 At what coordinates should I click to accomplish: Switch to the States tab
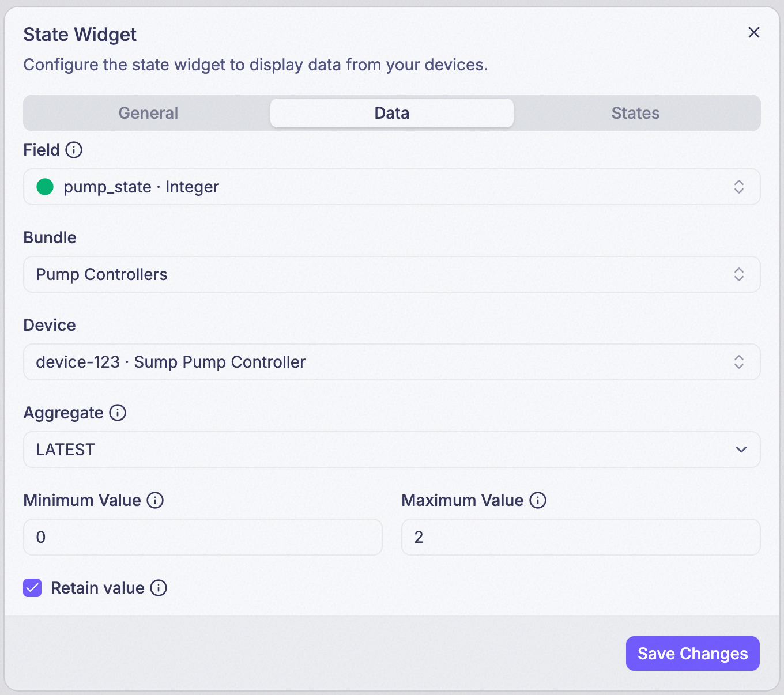(x=635, y=113)
